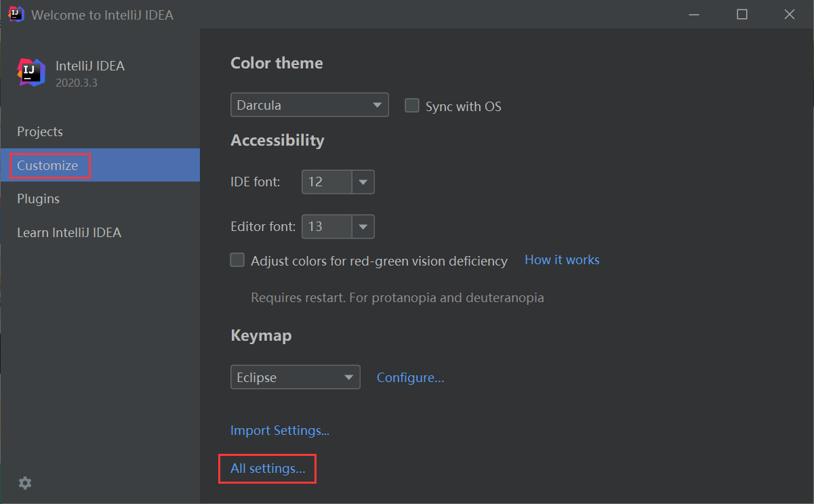Click the IntelliJ icon in title bar
Screen dimensions: 814x504
click(16, 14)
